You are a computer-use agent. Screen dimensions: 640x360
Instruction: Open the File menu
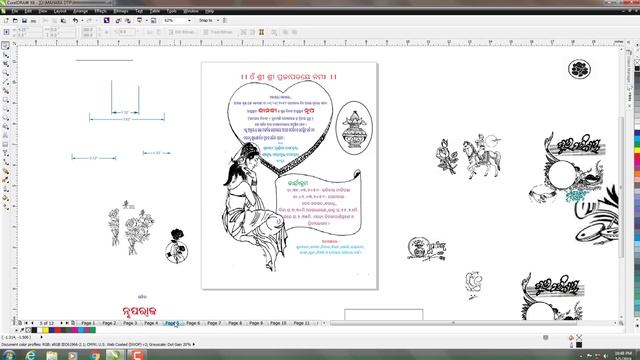[x=15, y=11]
